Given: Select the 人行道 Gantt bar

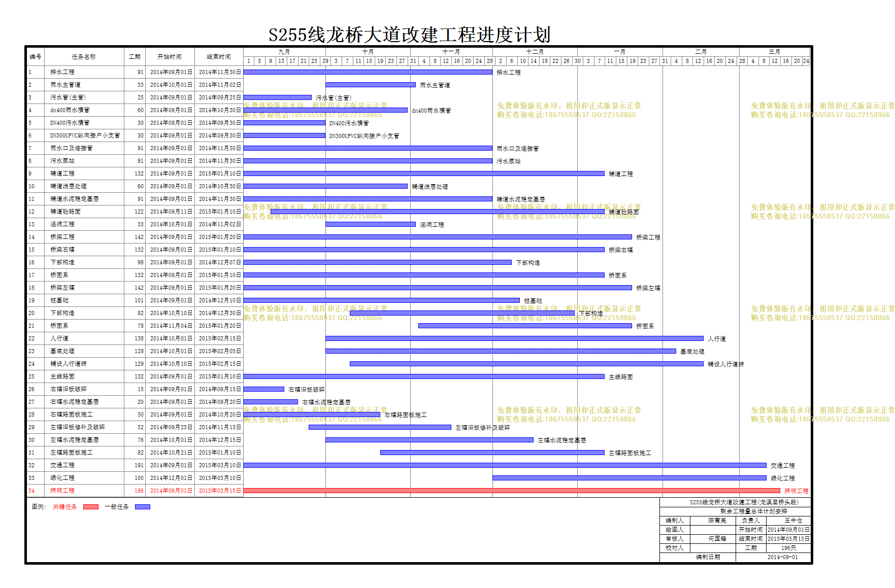Looking at the screenshot, I should coord(514,338).
